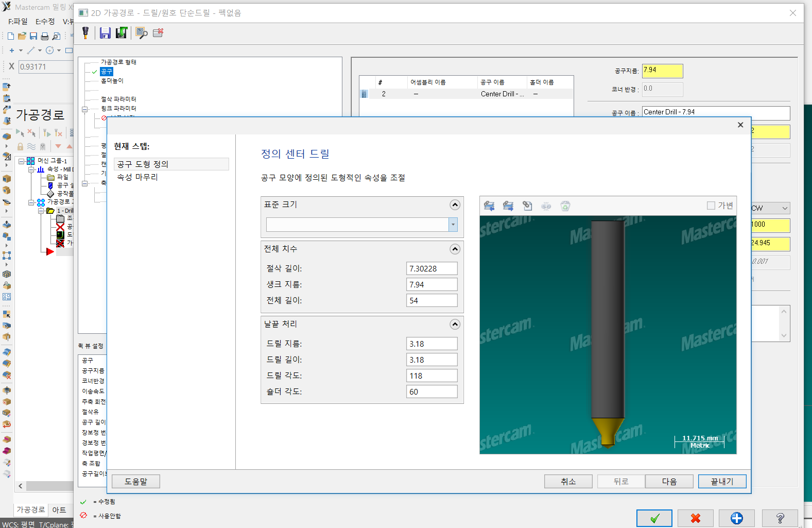Open the 표준 크기 dropdown list
Viewport: 812px width, 528px height.
(x=453, y=225)
